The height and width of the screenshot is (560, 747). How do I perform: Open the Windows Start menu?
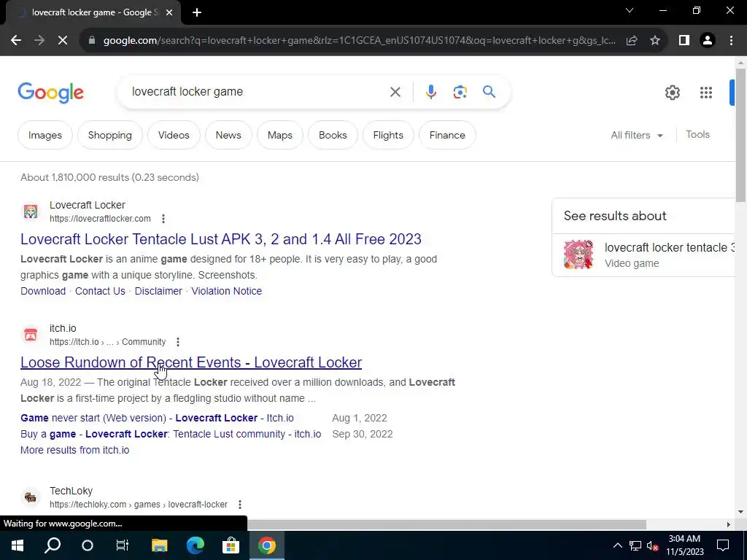18,545
